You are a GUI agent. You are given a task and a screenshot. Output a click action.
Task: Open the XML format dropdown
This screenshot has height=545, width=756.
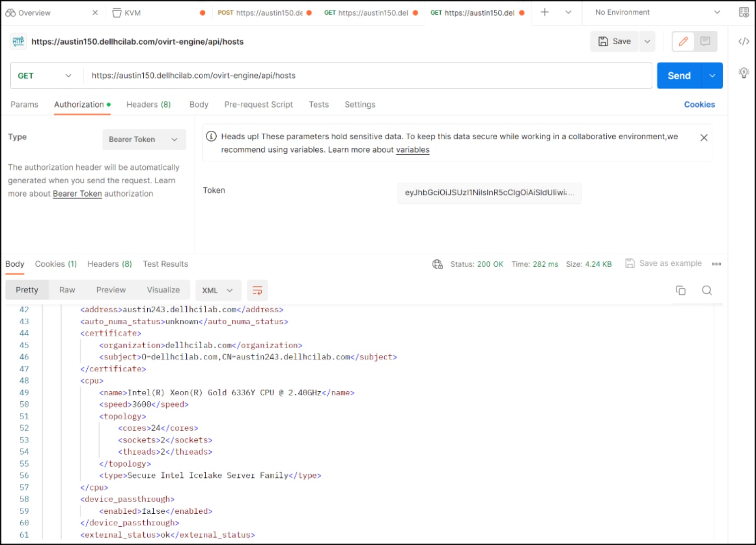[x=218, y=290]
